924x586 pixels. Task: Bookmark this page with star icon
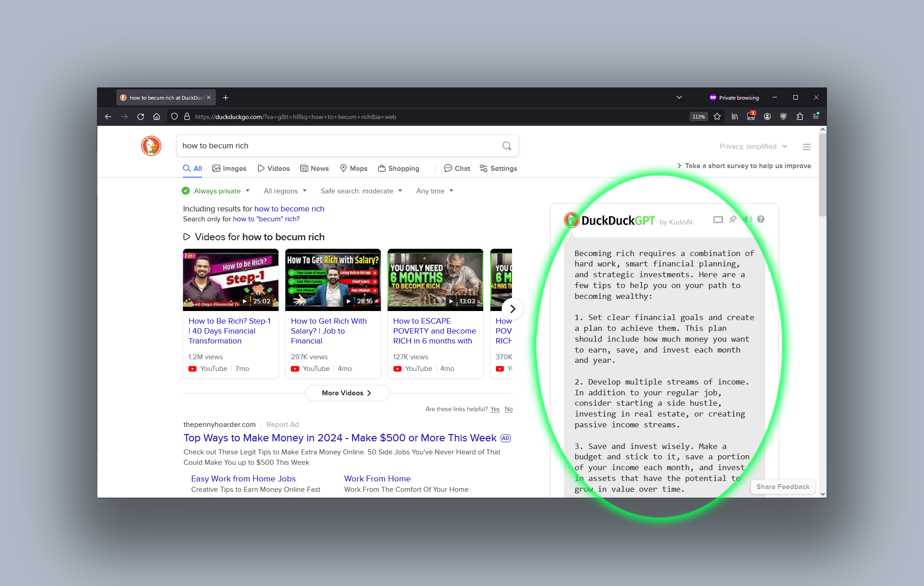click(717, 117)
